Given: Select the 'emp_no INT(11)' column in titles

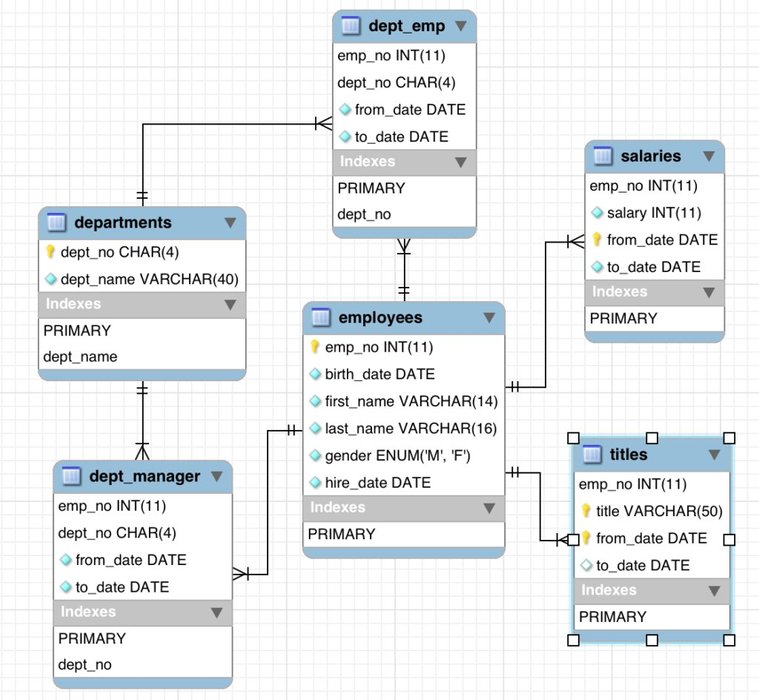Looking at the screenshot, I should click(652, 484).
